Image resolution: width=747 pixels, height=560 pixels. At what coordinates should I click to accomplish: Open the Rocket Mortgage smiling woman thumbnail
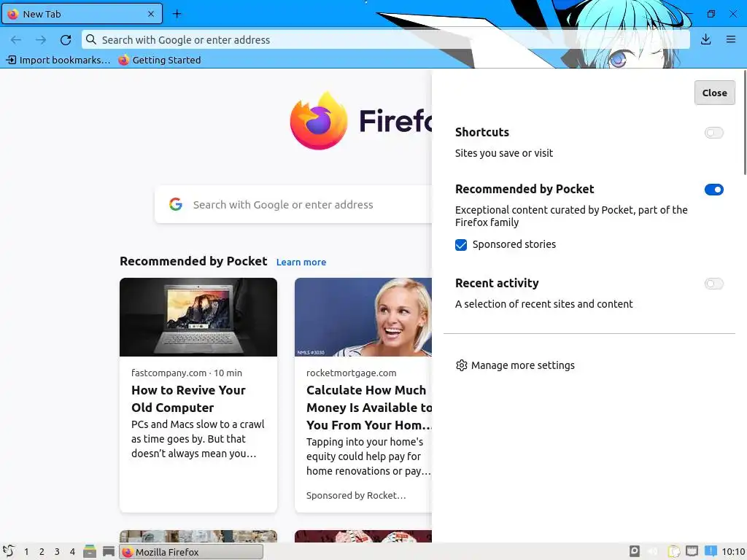363,317
